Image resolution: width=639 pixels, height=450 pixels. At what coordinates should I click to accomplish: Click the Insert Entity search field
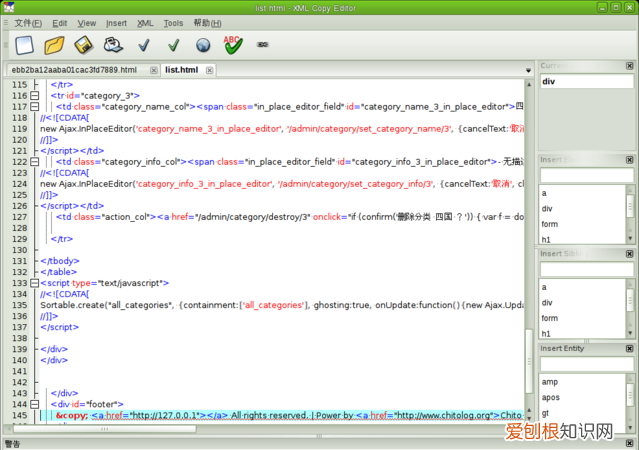point(585,363)
